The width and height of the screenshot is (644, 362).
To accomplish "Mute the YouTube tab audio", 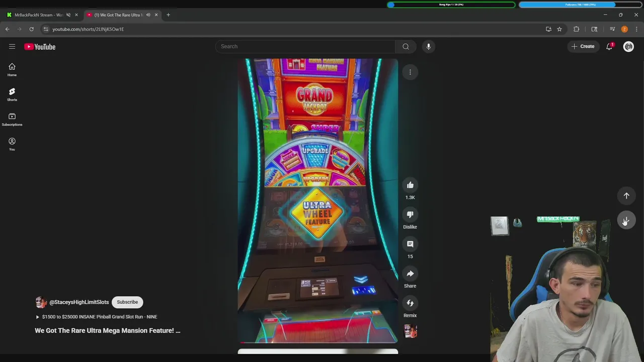I will (148, 15).
